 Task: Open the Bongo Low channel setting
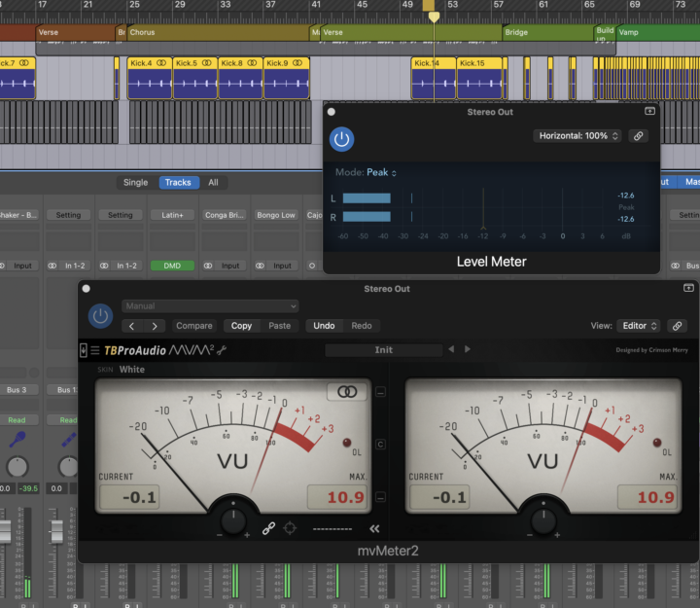click(x=276, y=215)
